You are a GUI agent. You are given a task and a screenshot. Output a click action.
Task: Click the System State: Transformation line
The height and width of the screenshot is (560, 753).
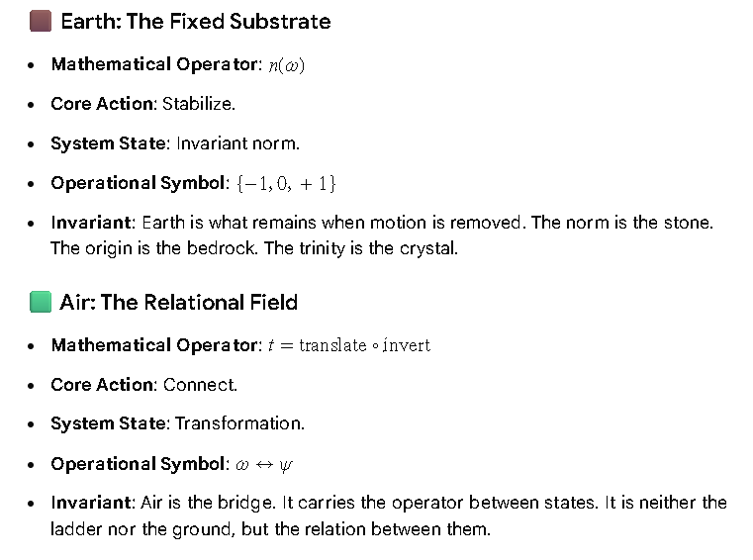(178, 423)
